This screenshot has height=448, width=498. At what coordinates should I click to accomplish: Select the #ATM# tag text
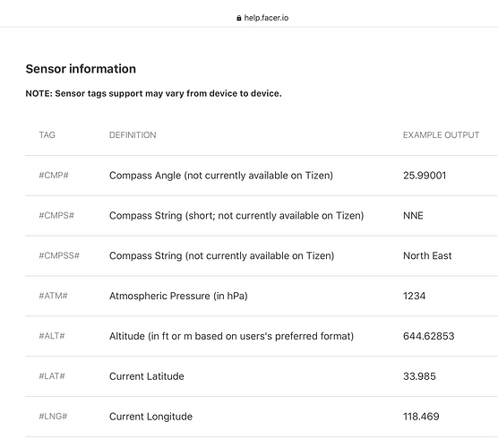(x=53, y=296)
